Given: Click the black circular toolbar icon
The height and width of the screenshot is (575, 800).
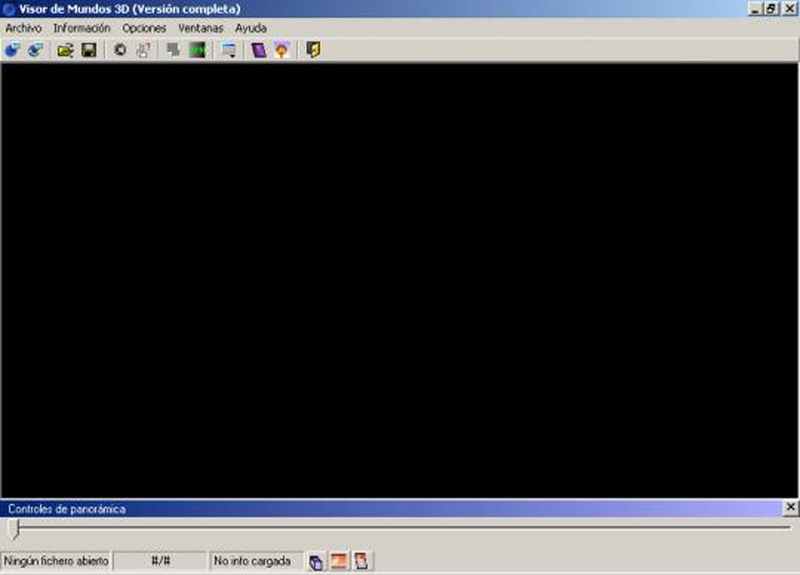Looking at the screenshot, I should click(x=120, y=50).
